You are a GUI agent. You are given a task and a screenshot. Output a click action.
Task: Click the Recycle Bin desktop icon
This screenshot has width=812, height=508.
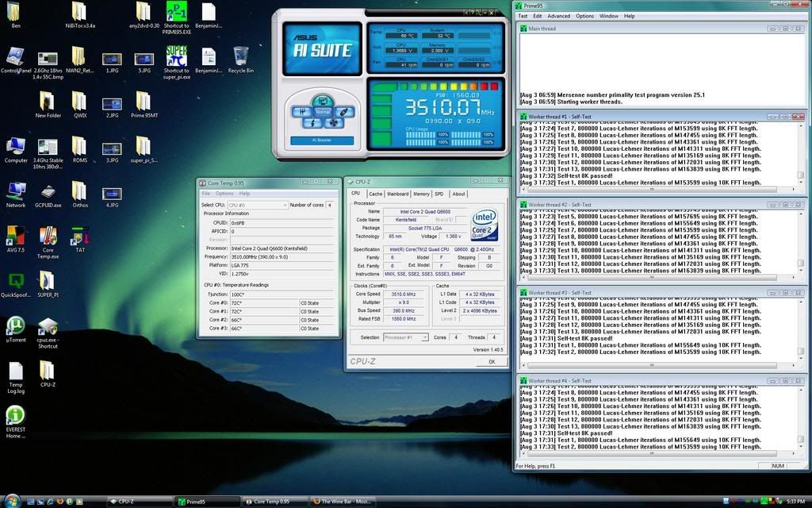241,60
